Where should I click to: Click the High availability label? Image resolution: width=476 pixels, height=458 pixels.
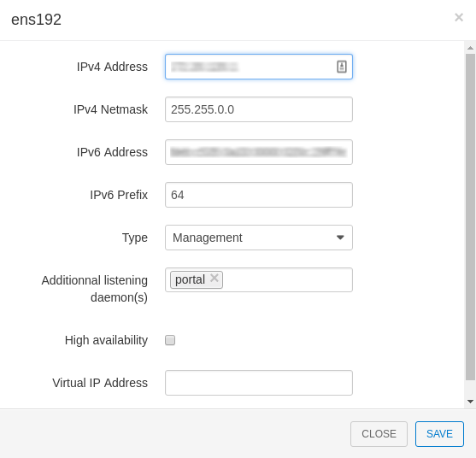pyautogui.click(x=106, y=340)
